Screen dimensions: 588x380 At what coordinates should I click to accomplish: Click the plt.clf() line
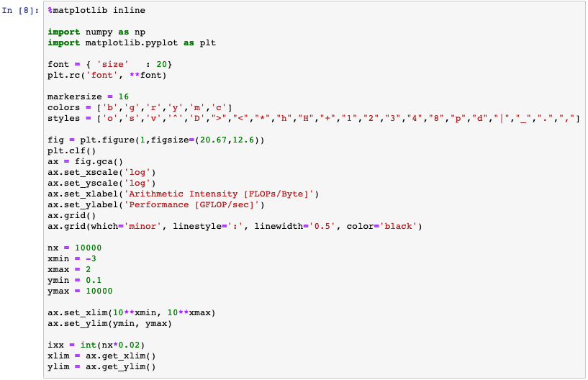point(72,151)
